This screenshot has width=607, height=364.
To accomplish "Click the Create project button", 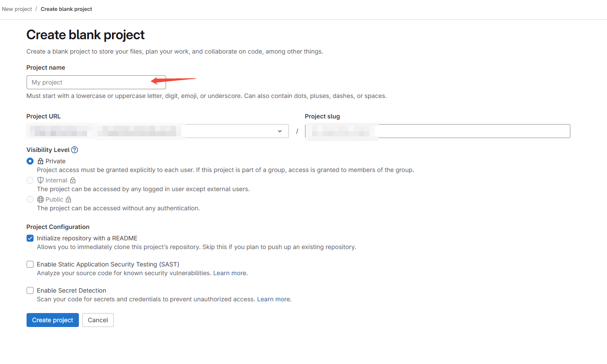I will pyautogui.click(x=53, y=320).
